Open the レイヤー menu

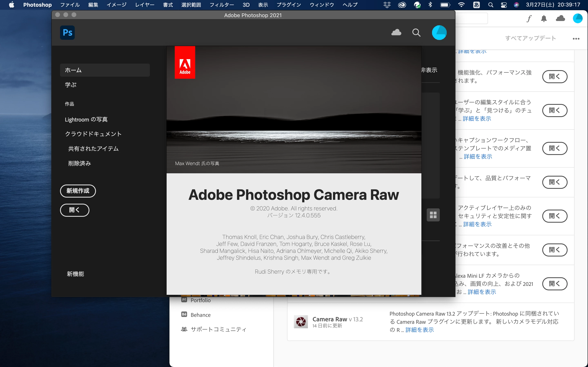(x=145, y=5)
